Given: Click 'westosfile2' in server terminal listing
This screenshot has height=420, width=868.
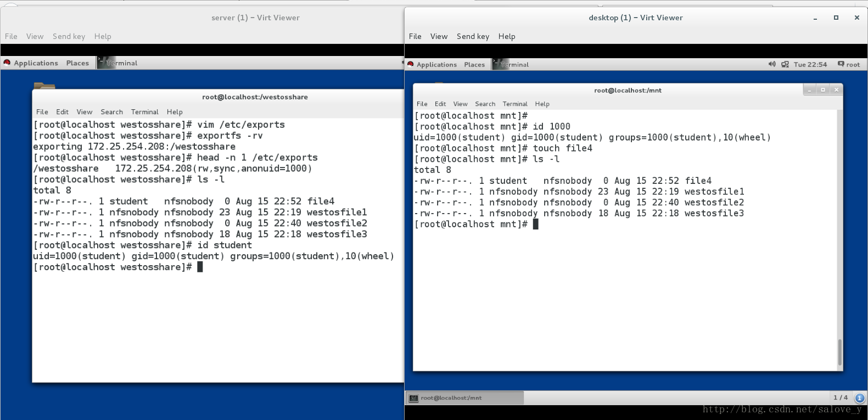Looking at the screenshot, I should pyautogui.click(x=337, y=223).
